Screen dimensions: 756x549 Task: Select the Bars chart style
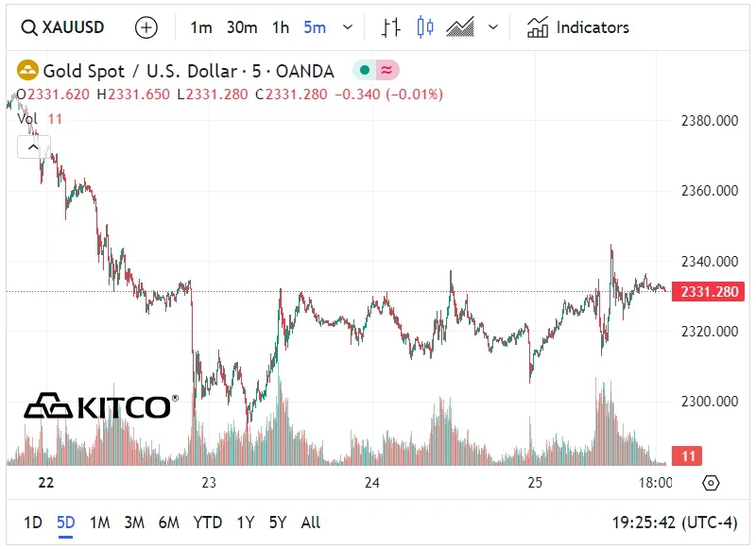tap(391, 27)
